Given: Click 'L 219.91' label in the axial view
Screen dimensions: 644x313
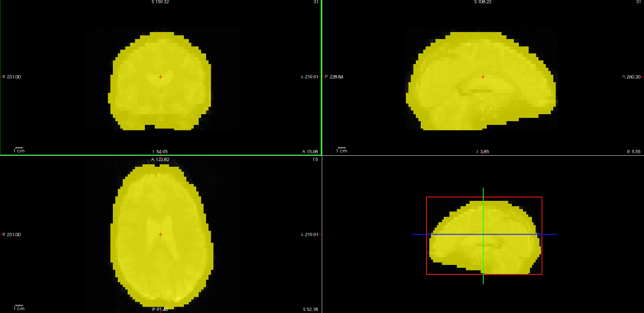Looking at the screenshot, I should tap(310, 235).
